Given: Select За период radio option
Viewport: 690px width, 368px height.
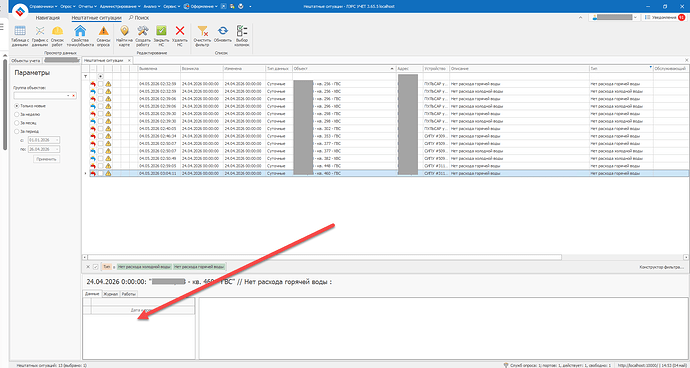Looking at the screenshot, I should coord(27,131).
